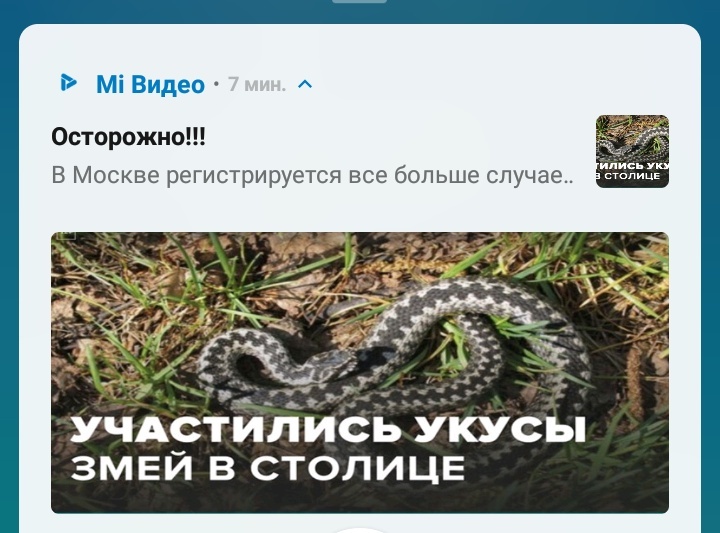Collapse the notification with the chevron arrow

click(305, 84)
